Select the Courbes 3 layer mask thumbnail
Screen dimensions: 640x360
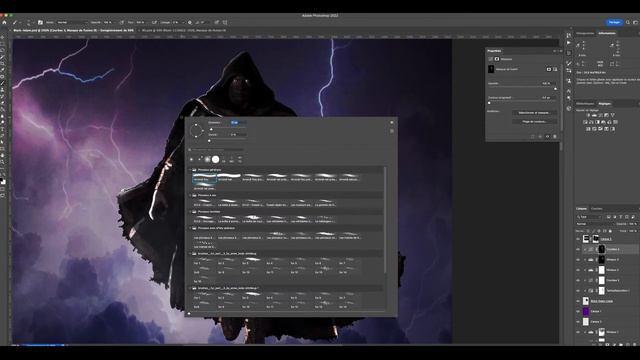coord(601,249)
